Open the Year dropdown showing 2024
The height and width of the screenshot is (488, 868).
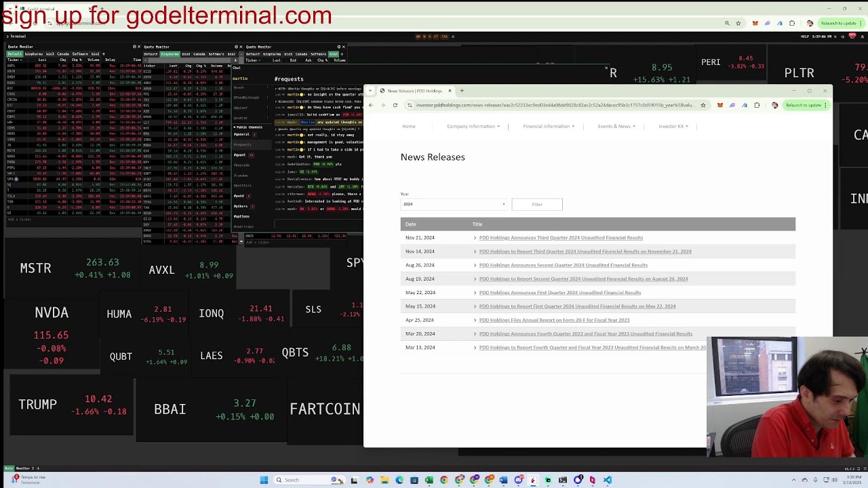454,204
